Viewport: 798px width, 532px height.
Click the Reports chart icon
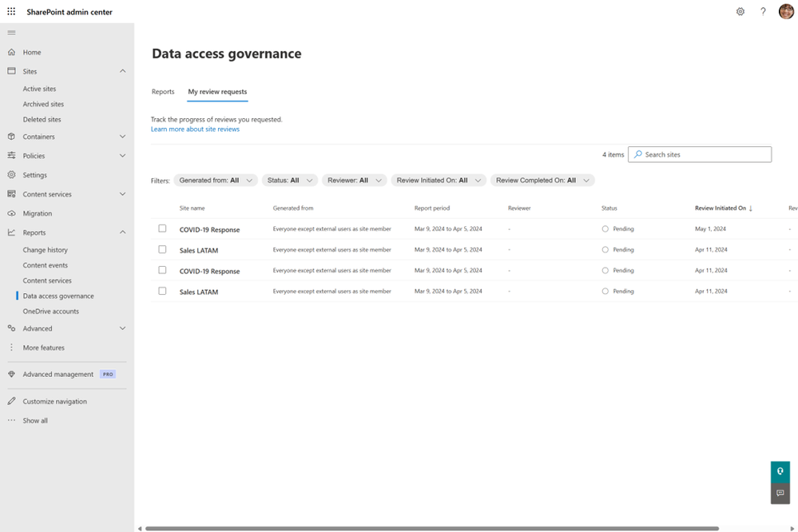point(11,232)
